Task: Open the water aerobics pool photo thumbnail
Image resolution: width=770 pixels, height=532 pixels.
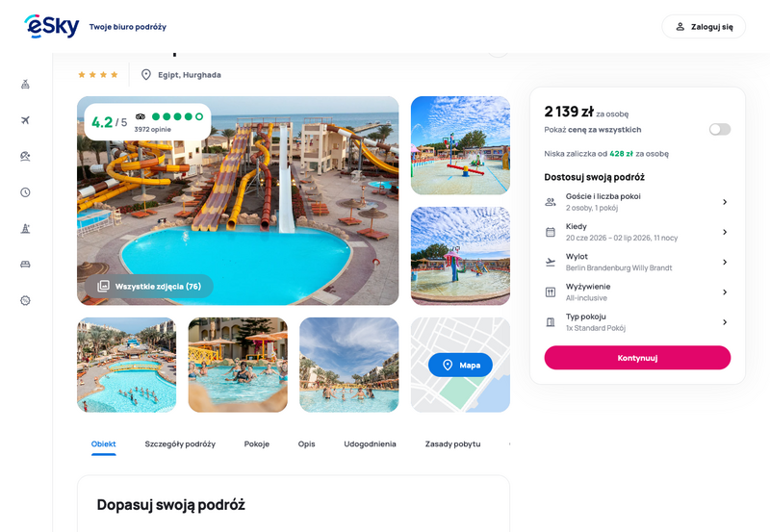Action: 238,365
